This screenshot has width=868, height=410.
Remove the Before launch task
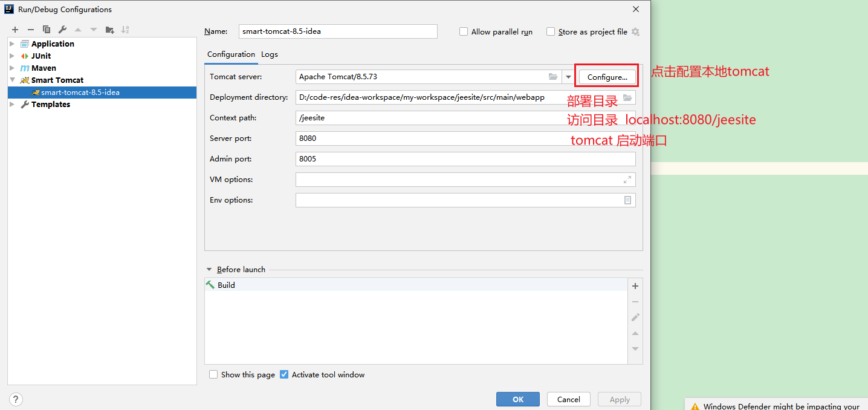tap(635, 302)
